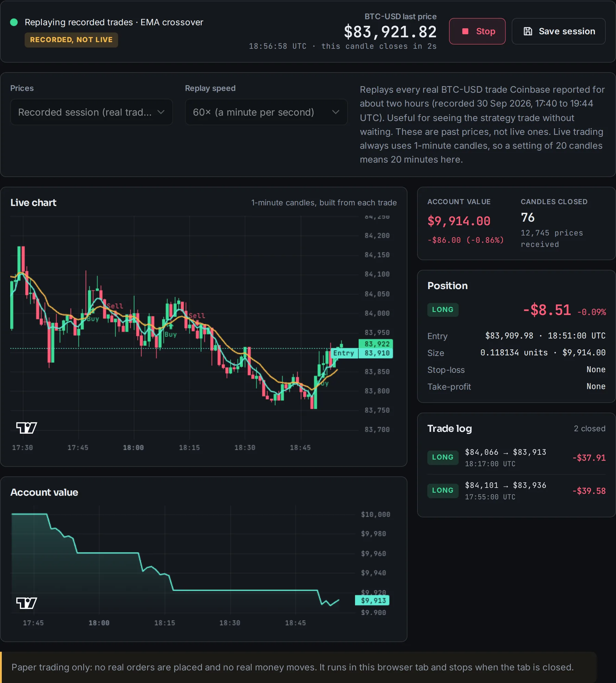Click the open position loss "-$8.51"
The width and height of the screenshot is (616, 683).
tap(547, 310)
